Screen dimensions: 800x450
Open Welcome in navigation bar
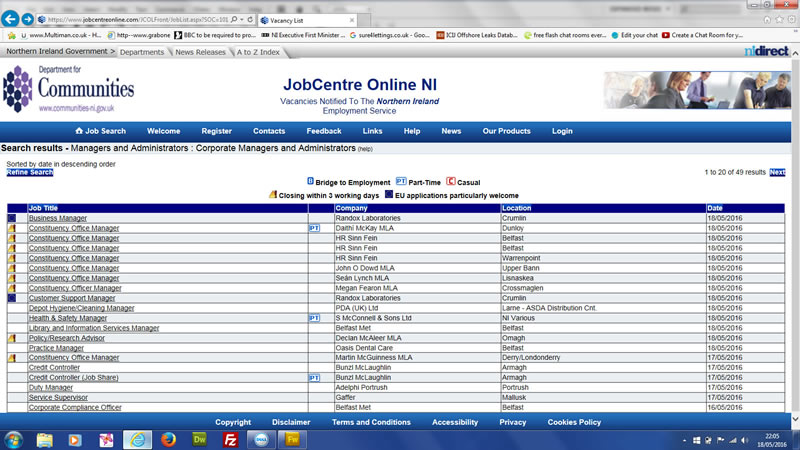coord(163,131)
